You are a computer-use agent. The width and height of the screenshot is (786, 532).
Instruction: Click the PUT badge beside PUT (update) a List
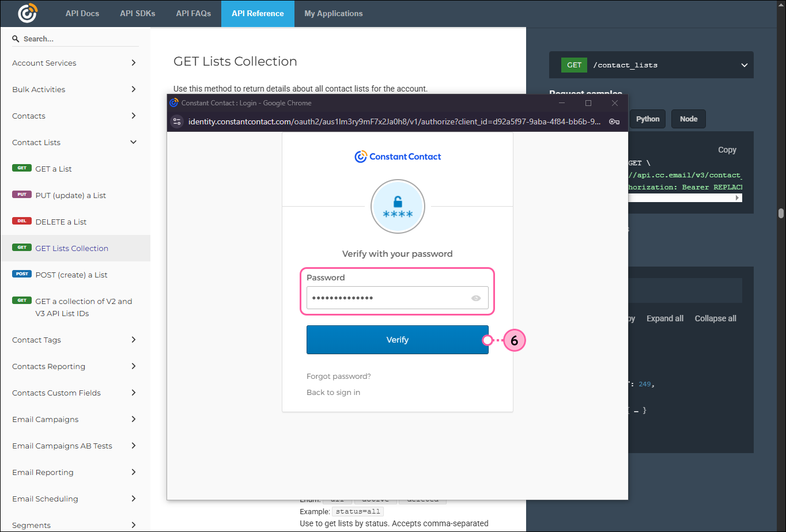(22, 195)
